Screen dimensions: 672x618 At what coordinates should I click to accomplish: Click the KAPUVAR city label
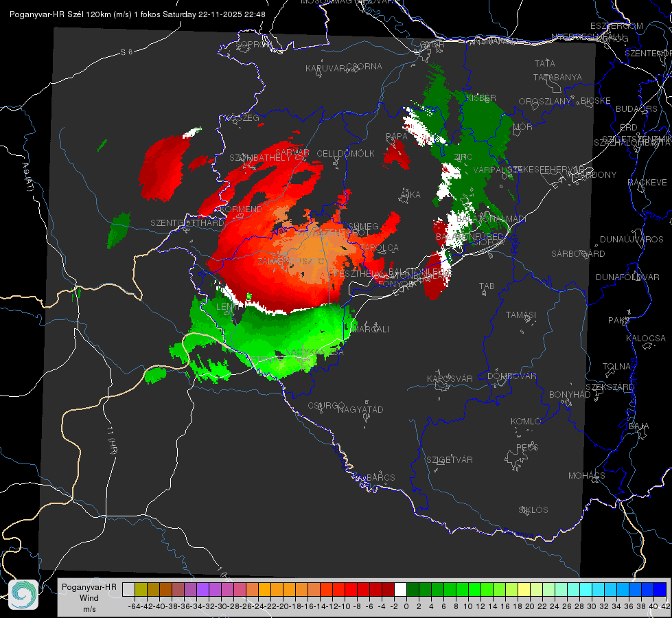click(x=325, y=69)
